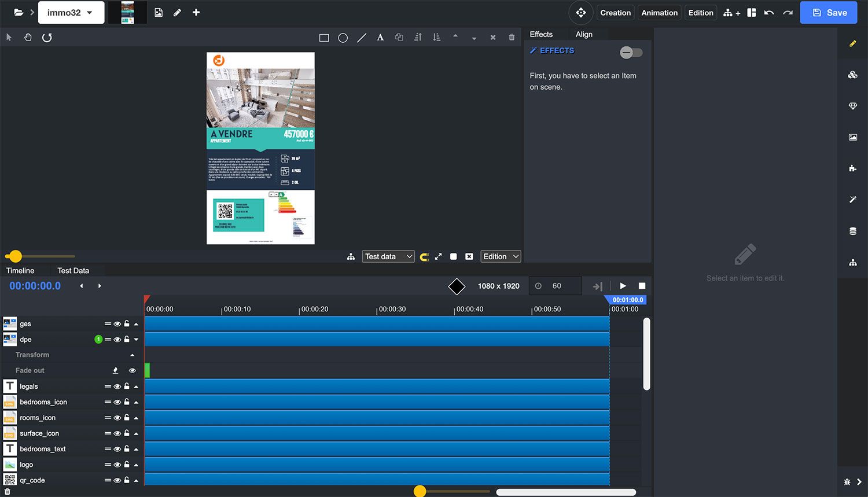Choose the line drawing tool
The width and height of the screenshot is (868, 497).
[x=362, y=38]
